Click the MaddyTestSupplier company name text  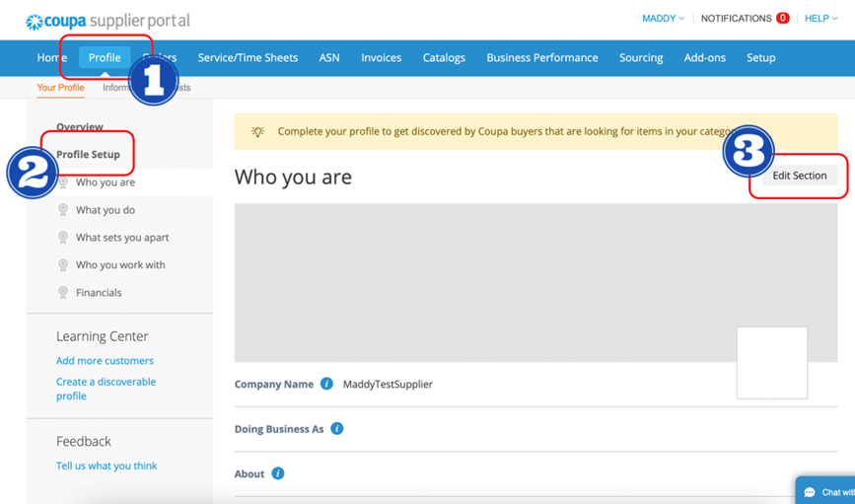pos(388,384)
